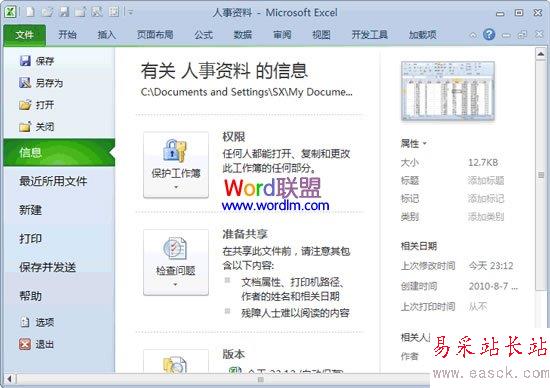This screenshot has height=388, width=550.
Task: Click the 12.7KB size value
Action: [483, 162]
